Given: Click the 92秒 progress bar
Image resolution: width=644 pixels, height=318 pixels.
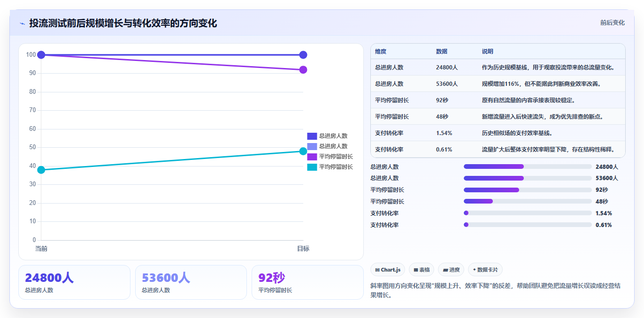Looking at the screenshot, I should (x=528, y=190).
